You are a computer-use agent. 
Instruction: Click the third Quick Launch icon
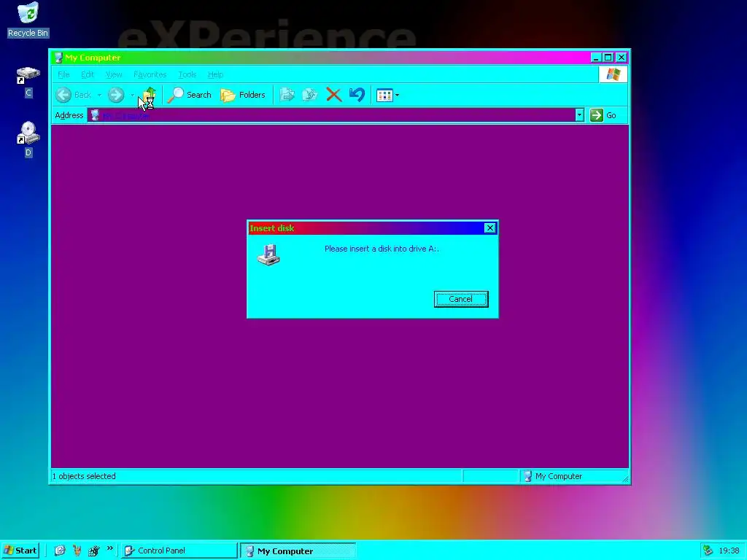(93, 551)
